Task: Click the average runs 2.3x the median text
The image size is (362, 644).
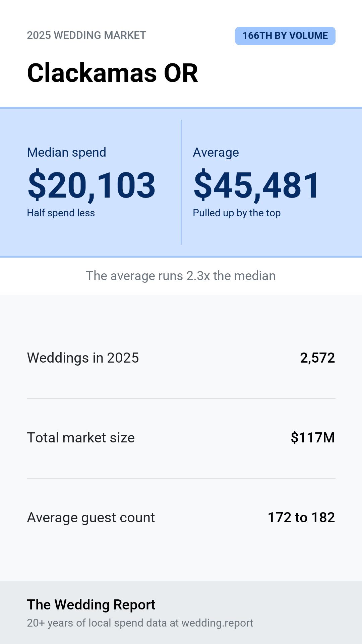Action: 181,276
